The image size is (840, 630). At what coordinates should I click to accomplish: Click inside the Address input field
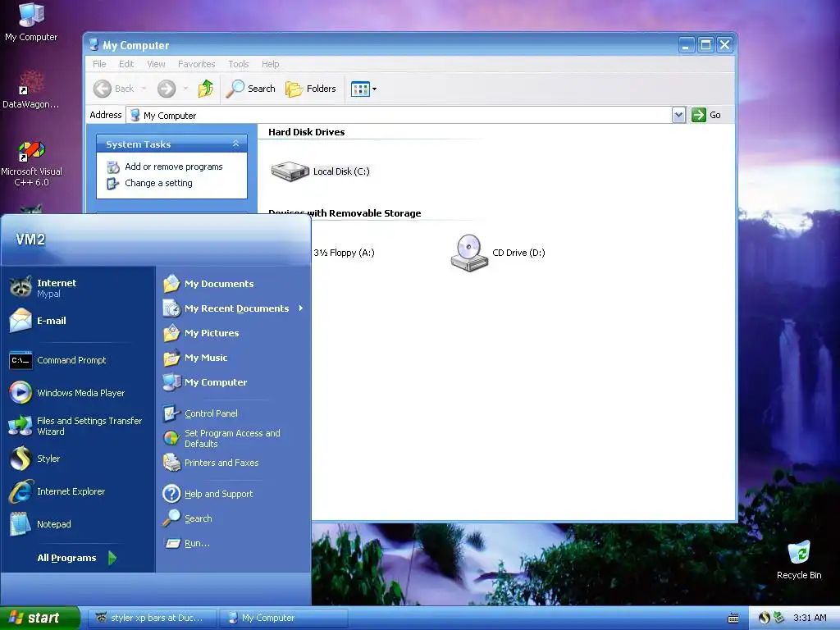399,115
